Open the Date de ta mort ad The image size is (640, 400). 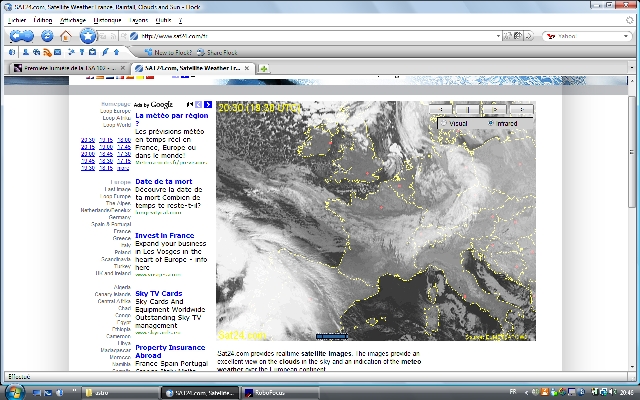click(x=164, y=181)
